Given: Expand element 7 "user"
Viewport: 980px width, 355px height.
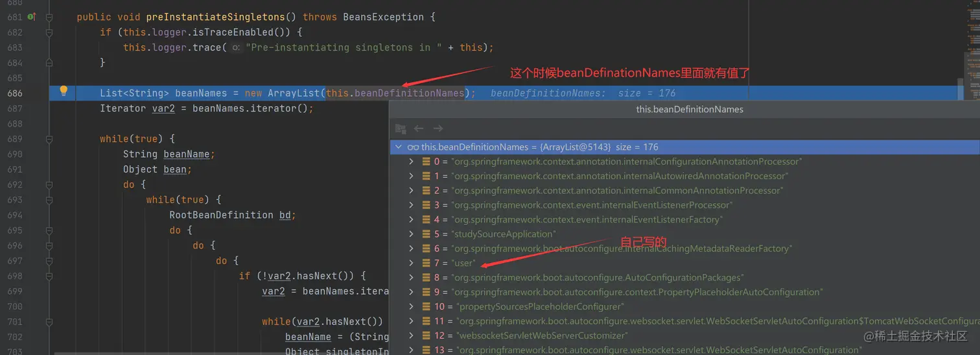Looking at the screenshot, I should 411,263.
